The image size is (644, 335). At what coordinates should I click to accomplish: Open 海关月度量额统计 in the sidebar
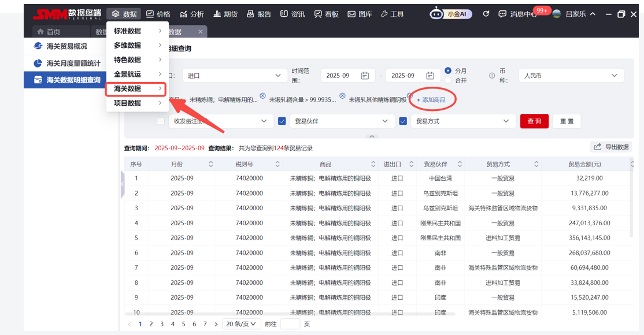pyautogui.click(x=73, y=64)
